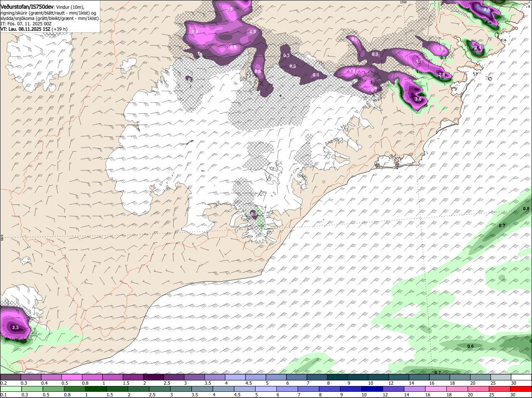Image resolution: width=532 pixels, height=398 pixels.
Task: Select upper legend swatch between 0.8 and 1
Action: (92, 377)
